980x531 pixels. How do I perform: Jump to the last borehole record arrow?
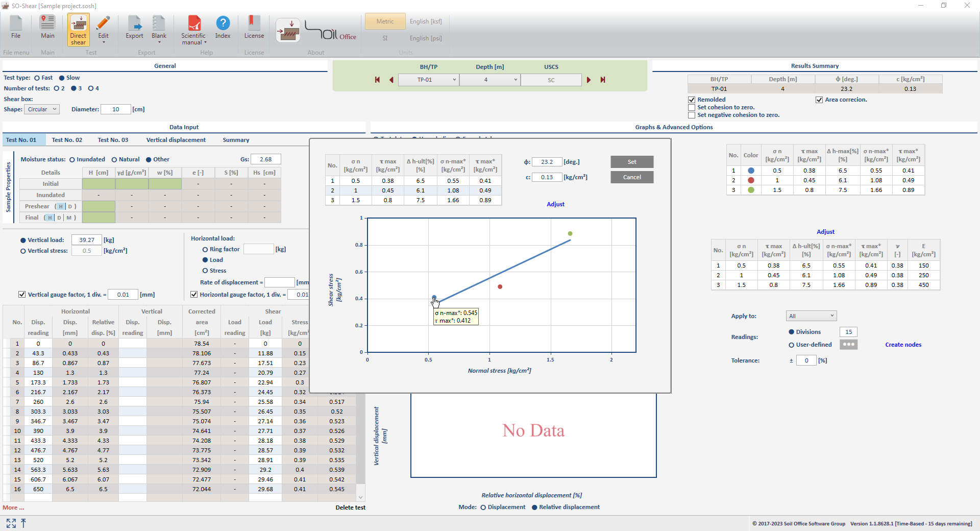tap(603, 80)
